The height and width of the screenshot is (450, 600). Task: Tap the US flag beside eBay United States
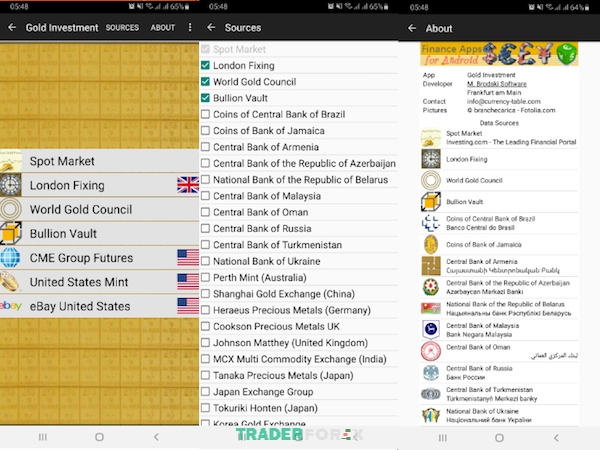(x=188, y=306)
